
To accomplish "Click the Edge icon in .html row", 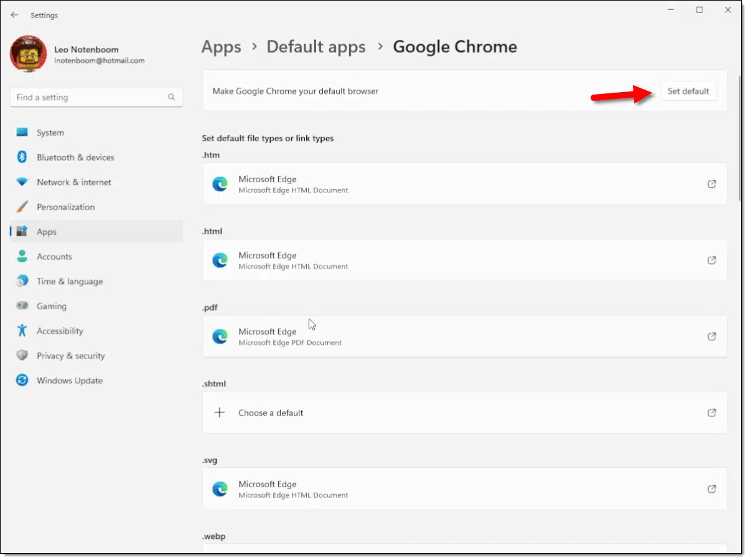I will coord(220,260).
